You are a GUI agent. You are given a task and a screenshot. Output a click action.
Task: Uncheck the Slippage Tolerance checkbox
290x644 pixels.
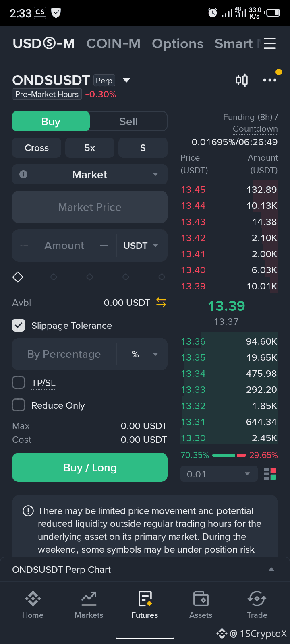[x=19, y=325]
